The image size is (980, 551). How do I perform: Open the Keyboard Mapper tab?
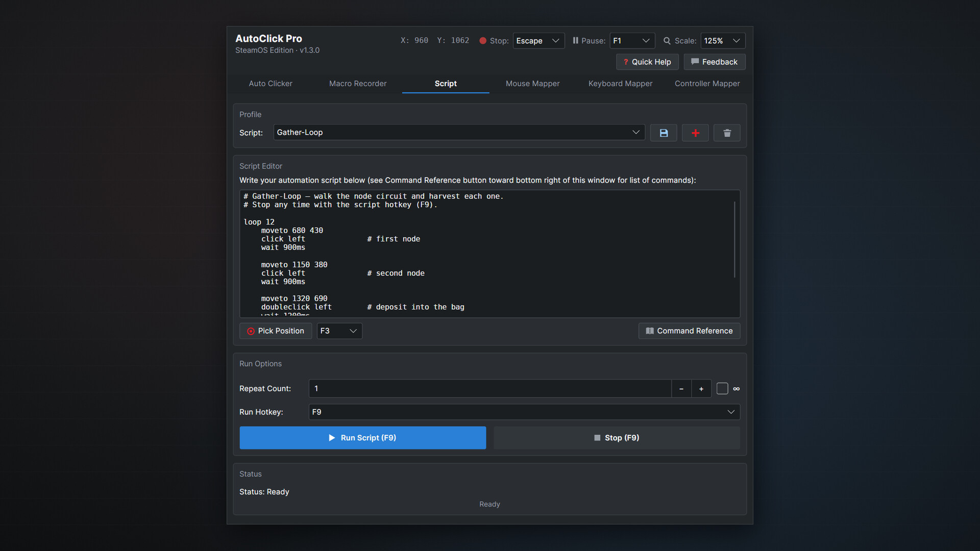click(620, 83)
